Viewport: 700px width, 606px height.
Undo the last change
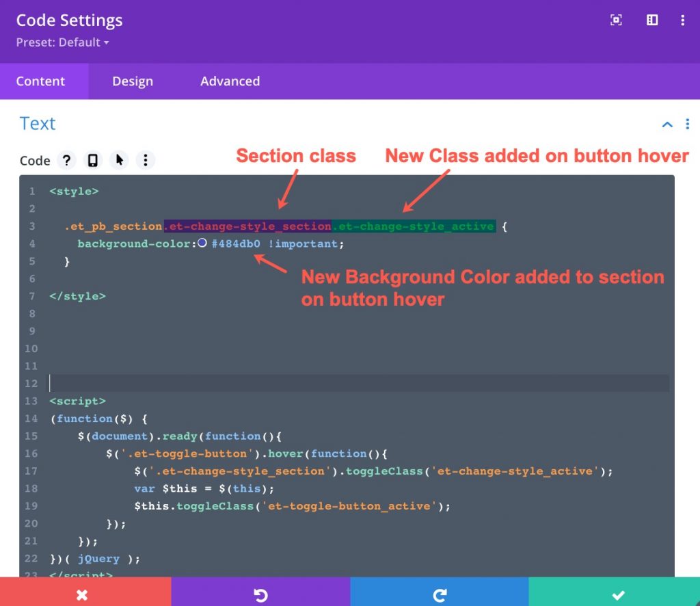(x=260, y=594)
